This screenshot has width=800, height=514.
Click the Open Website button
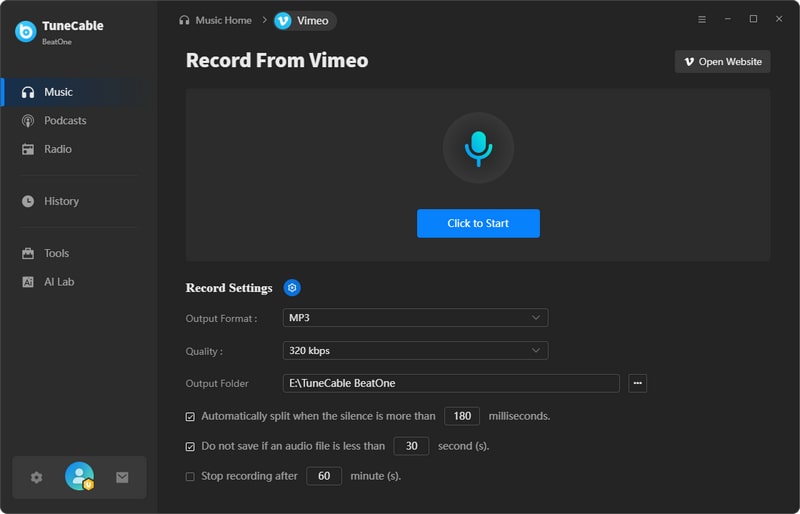pos(722,62)
